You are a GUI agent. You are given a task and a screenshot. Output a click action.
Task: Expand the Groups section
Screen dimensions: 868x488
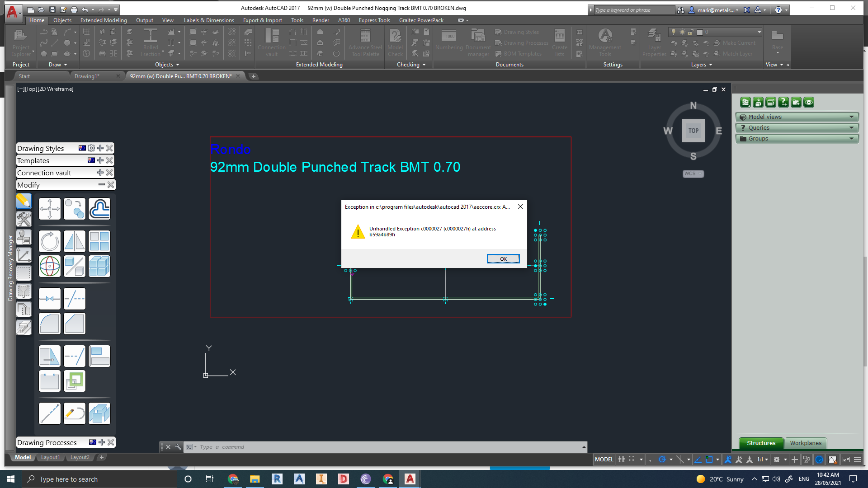797,139
